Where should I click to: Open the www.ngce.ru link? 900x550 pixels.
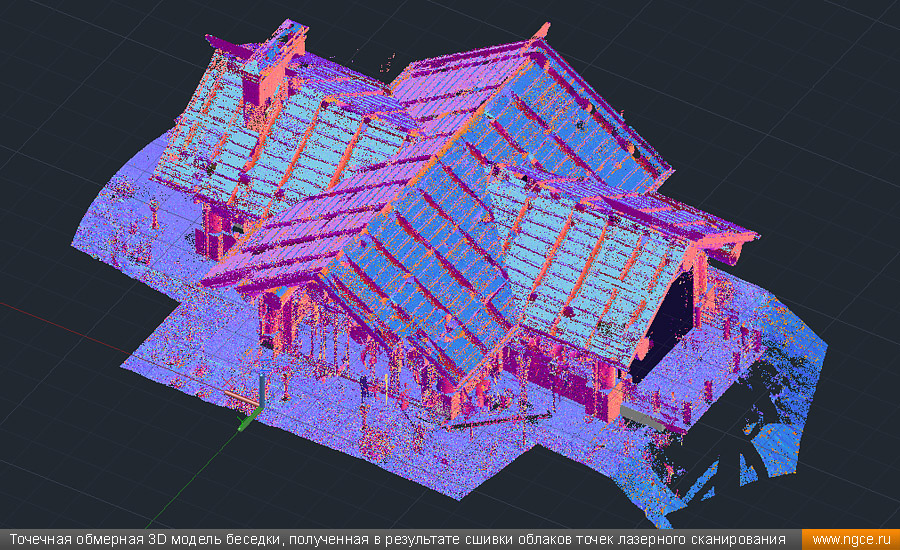[851, 540]
